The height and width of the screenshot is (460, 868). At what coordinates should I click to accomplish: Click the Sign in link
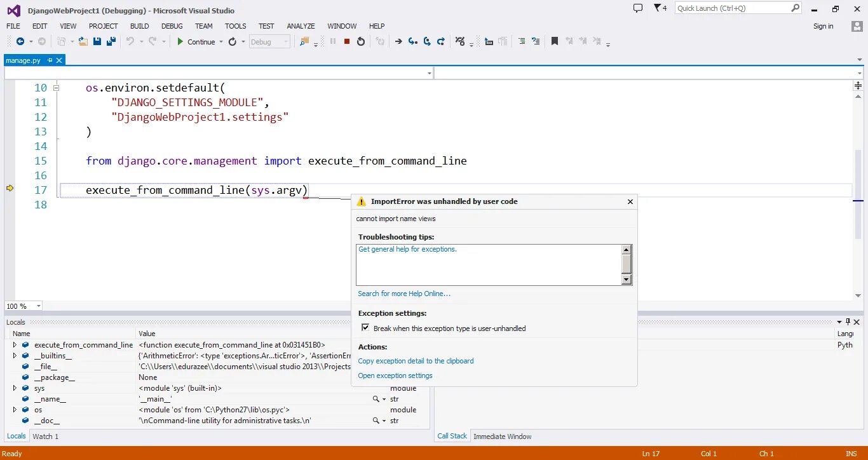[x=823, y=26]
